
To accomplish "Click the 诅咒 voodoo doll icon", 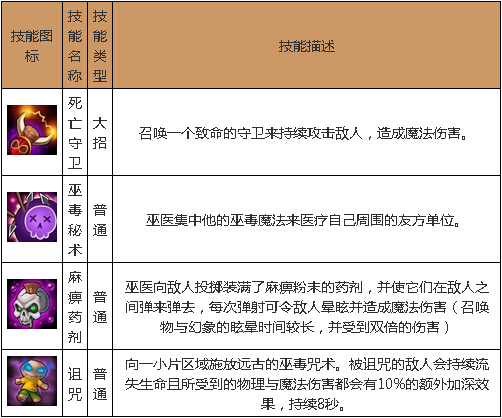I will 32,381.
